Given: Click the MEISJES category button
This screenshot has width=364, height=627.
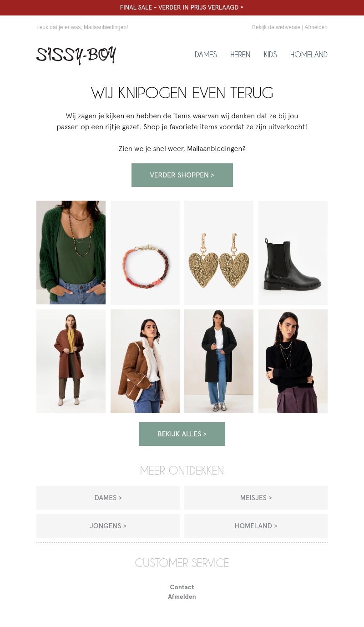Looking at the screenshot, I should 256,498.
